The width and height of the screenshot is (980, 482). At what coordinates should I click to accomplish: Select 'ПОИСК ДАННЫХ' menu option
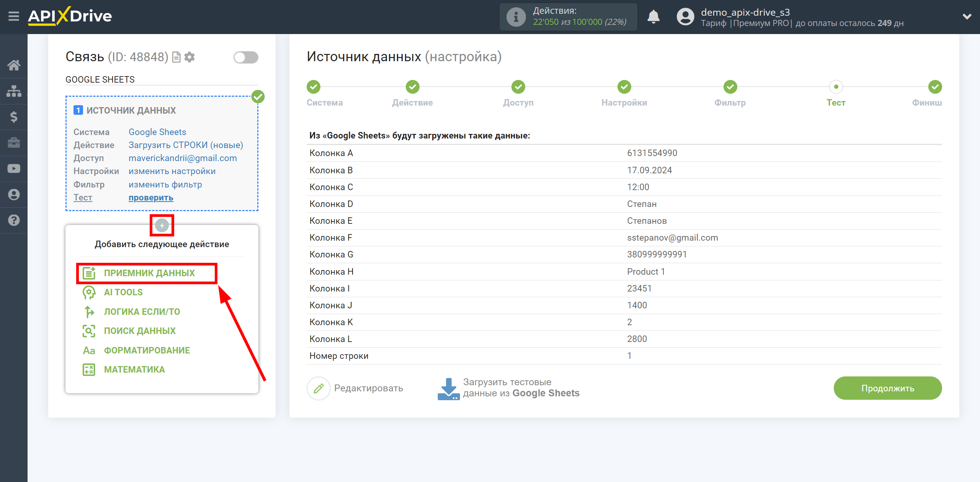140,331
